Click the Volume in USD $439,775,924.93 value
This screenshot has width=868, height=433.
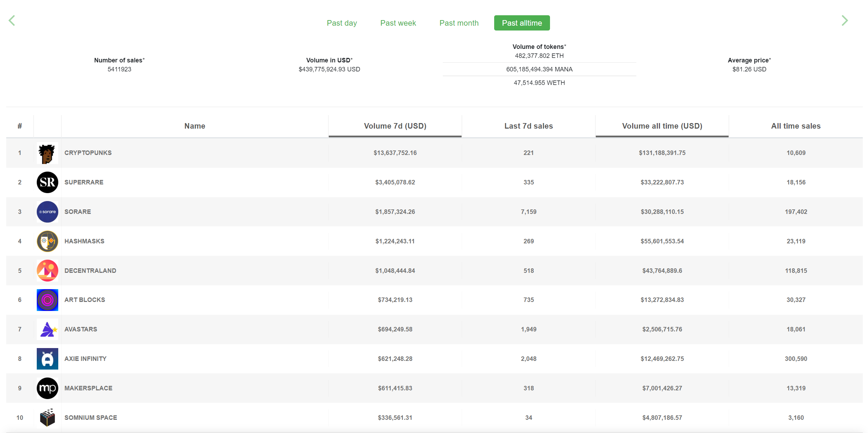pos(329,69)
